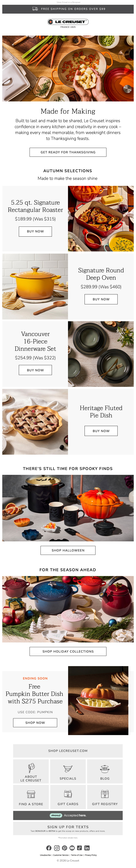136x868 pixels.
Task: Click Shop Halloween button
Action: [x=68, y=550]
